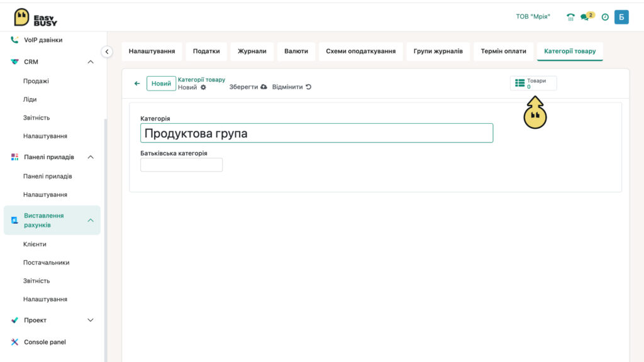Open Звітність under CRM
This screenshot has width=644, height=362.
pyautogui.click(x=36, y=118)
